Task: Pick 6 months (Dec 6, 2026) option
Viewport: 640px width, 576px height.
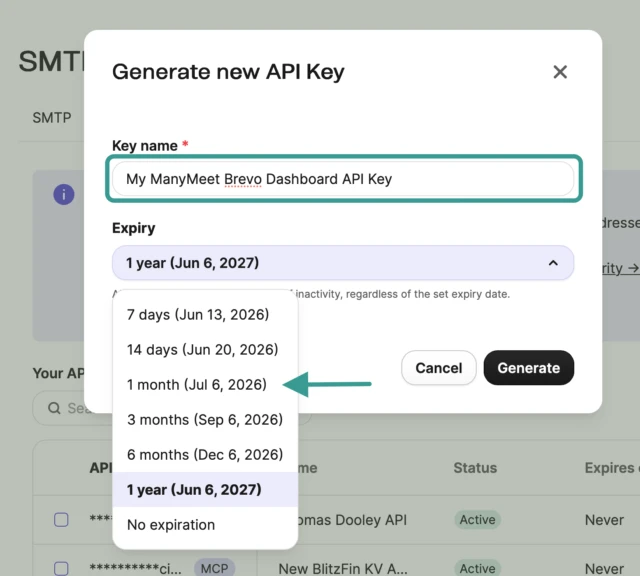Action: 205,455
